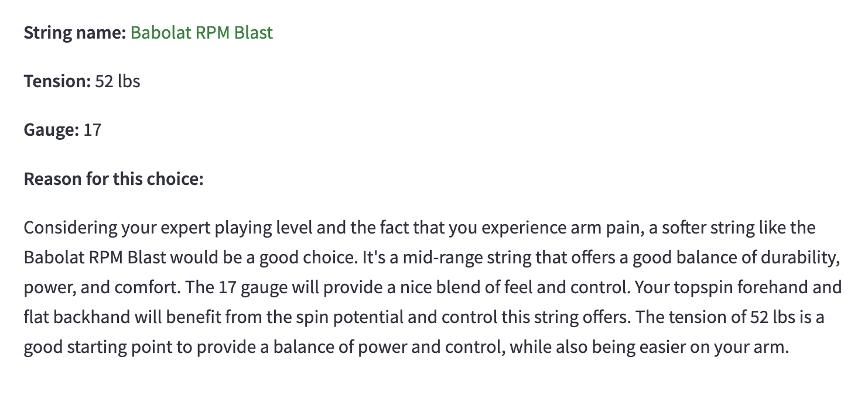Click the words 'arm pain' in the paragraph
Viewport: 868px width, 398px height.
pos(609,227)
